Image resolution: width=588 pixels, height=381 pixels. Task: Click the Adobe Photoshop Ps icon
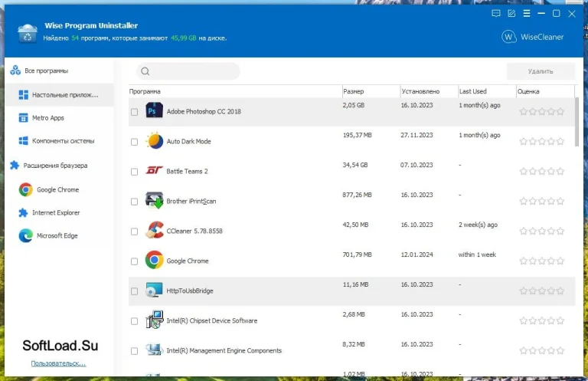click(x=154, y=110)
